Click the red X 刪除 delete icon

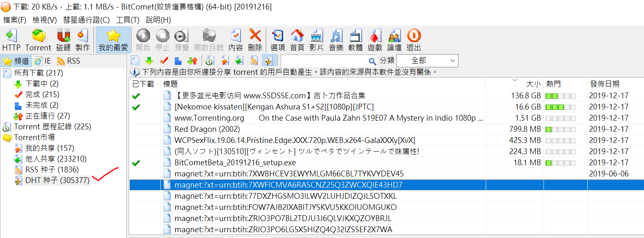pyautogui.click(x=255, y=40)
